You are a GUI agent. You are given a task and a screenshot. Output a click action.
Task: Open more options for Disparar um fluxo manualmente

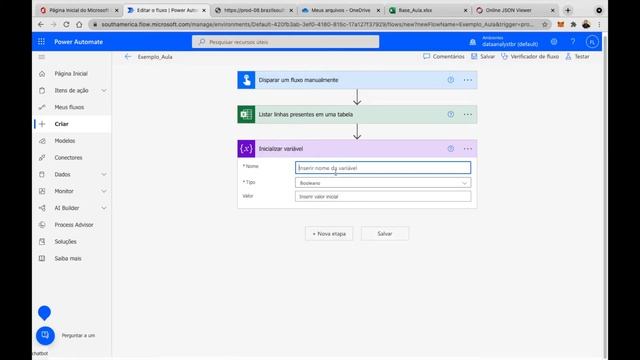pyautogui.click(x=468, y=80)
